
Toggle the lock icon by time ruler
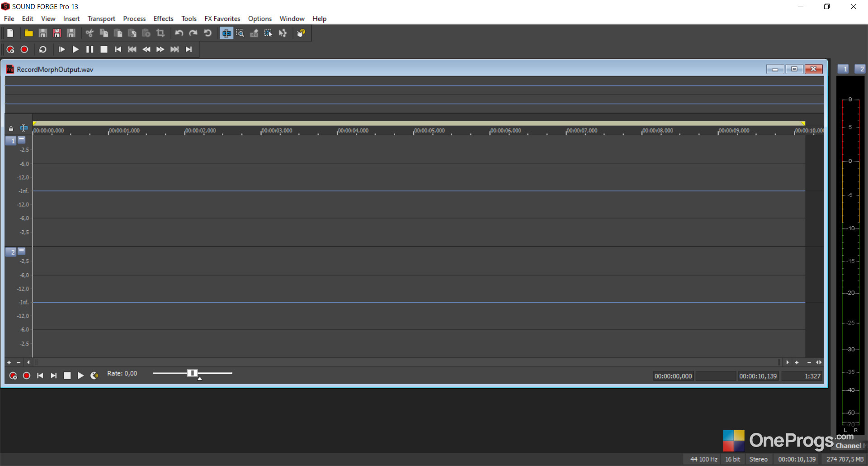[x=11, y=128]
